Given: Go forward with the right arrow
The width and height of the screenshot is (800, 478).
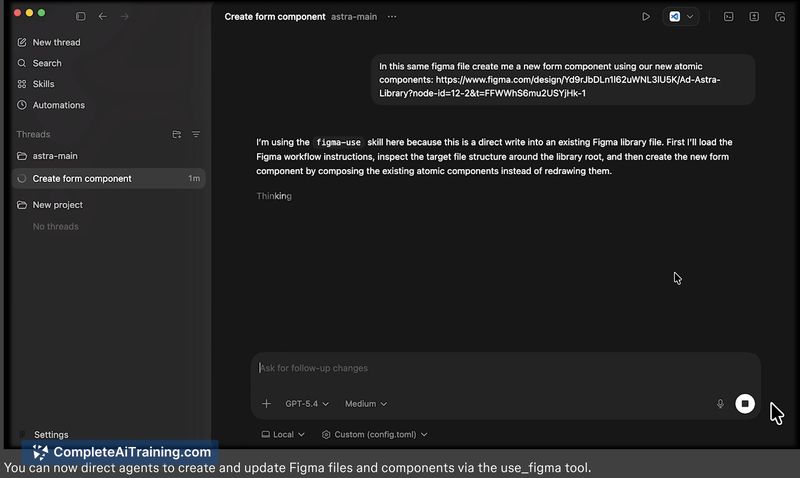Looking at the screenshot, I should coord(124,16).
